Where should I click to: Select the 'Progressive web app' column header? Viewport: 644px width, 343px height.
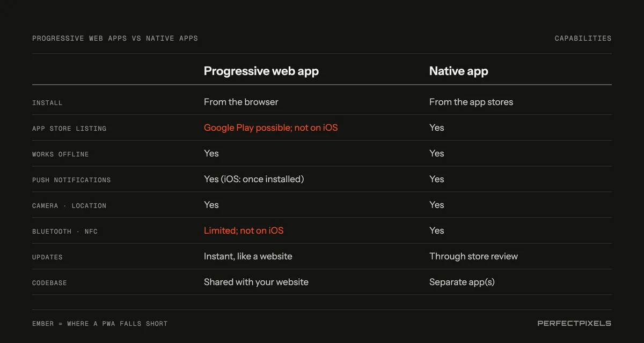pos(261,71)
